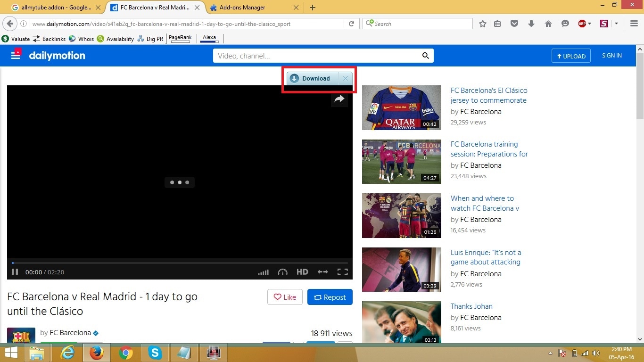Bookmark this page with the star icon
Image resolution: width=644 pixels, height=362 pixels.
tap(483, 24)
